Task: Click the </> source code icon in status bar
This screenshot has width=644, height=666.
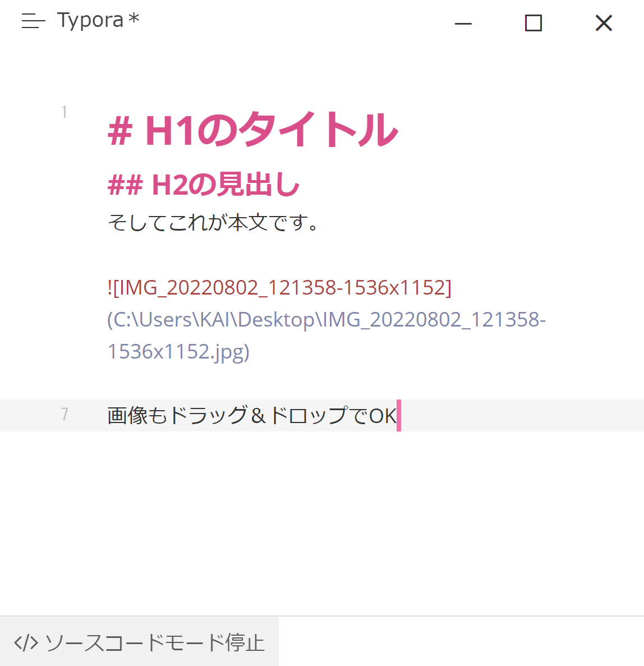Action: tap(26, 642)
